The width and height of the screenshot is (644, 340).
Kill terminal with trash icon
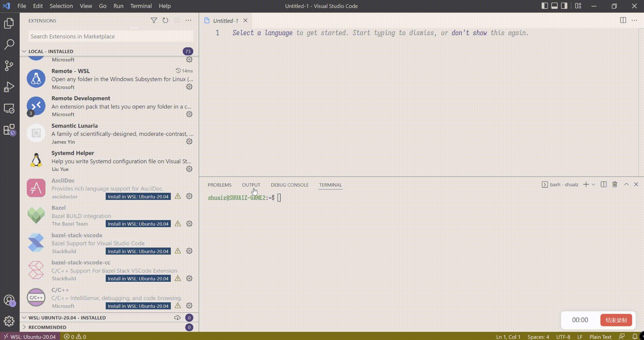[x=615, y=184]
